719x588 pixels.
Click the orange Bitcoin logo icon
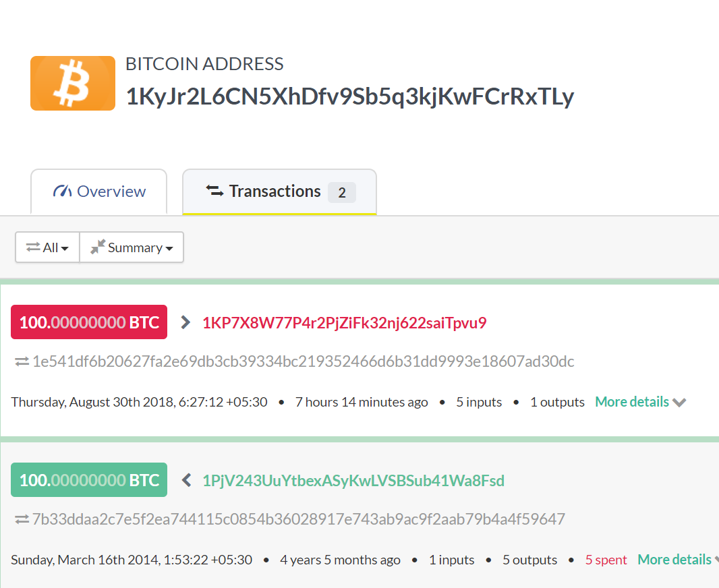tap(72, 83)
